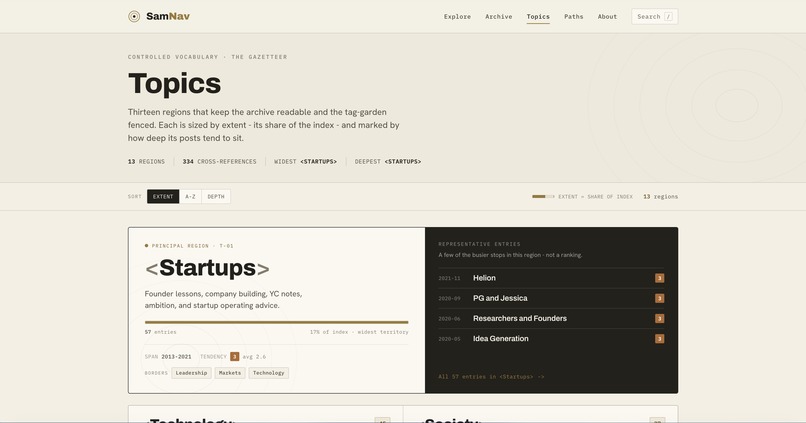Open the SamNav home link text
The image size is (806, 423).
coord(168,16)
